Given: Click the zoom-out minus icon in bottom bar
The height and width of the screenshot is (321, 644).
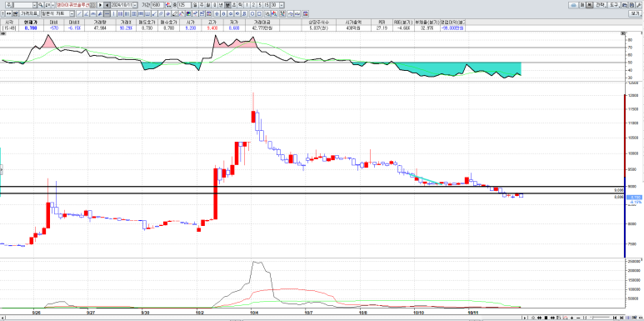Looking at the screenshot, I should [578, 318].
